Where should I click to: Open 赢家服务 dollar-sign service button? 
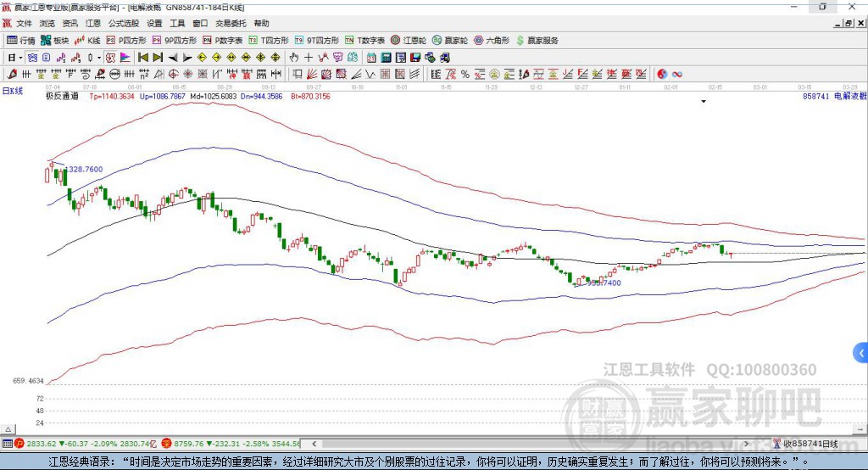click(x=537, y=41)
